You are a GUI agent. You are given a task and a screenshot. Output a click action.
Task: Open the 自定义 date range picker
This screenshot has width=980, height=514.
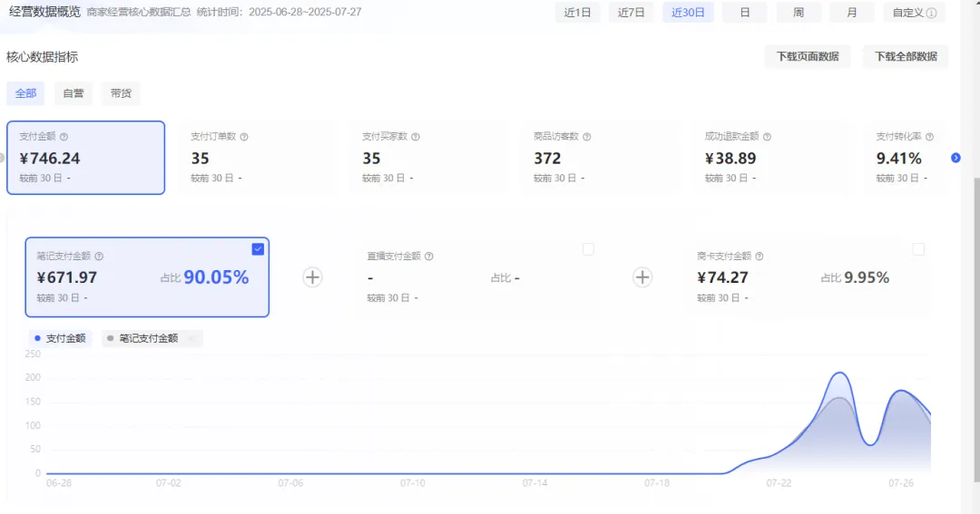coord(915,13)
